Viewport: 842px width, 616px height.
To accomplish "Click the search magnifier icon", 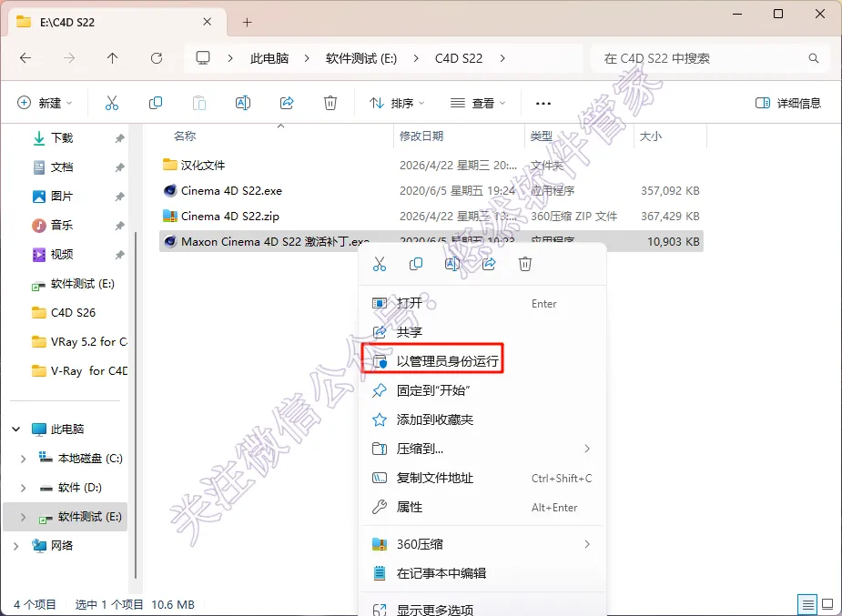I will click(814, 58).
